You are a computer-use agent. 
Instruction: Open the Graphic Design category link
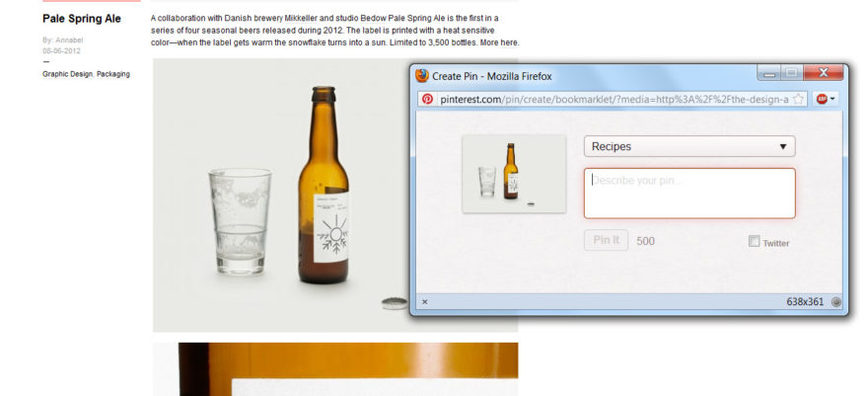67,74
